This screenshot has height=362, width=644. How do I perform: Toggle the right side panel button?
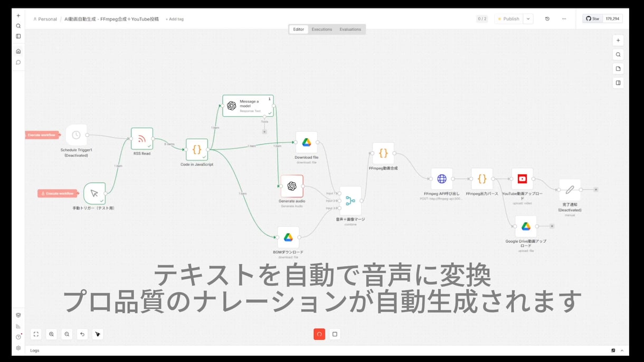[618, 83]
